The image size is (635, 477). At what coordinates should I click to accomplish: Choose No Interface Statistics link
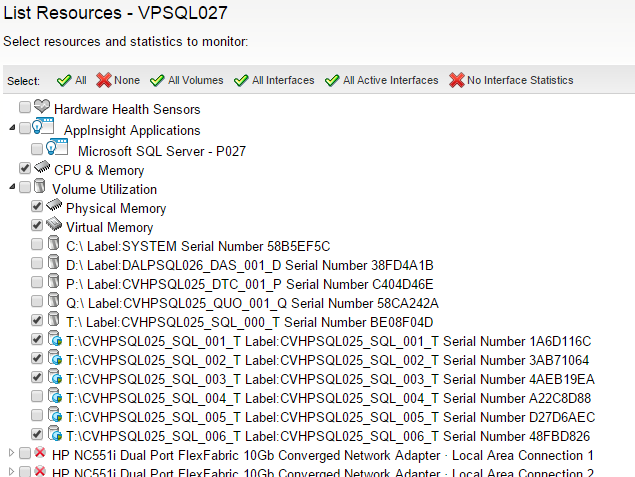[x=520, y=80]
